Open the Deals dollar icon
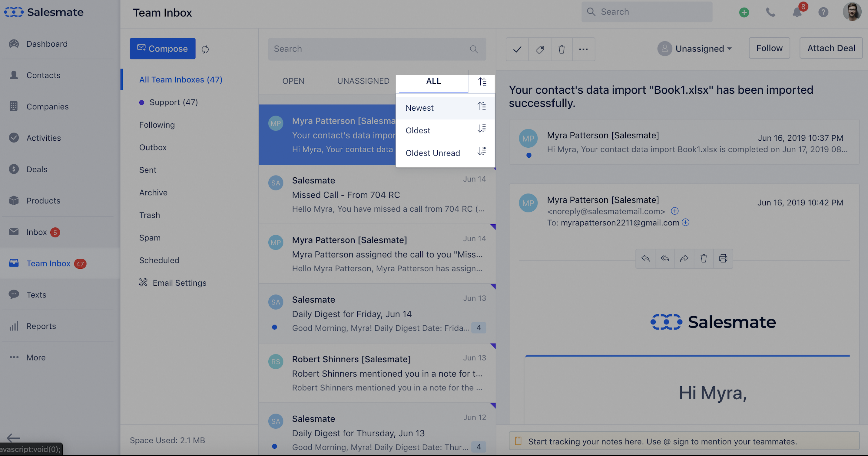The width and height of the screenshot is (868, 456). click(14, 169)
